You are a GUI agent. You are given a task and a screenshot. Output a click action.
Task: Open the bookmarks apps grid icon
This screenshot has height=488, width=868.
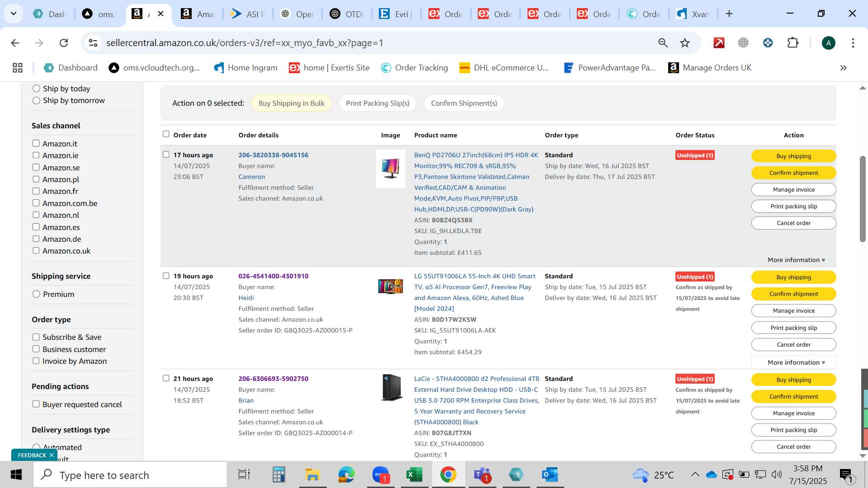[x=18, y=68]
